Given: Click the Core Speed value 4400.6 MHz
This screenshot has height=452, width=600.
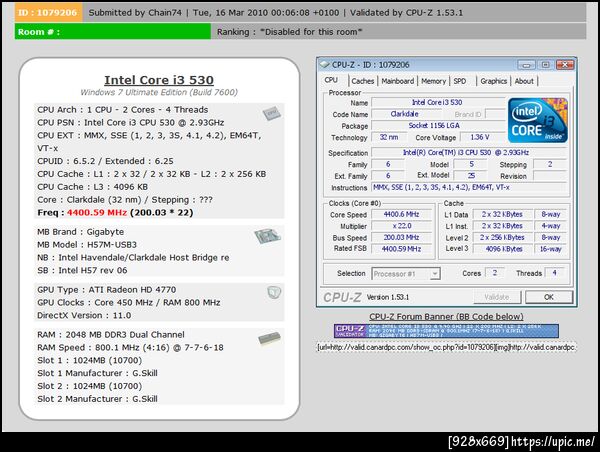Looking at the screenshot, I should click(401, 214).
